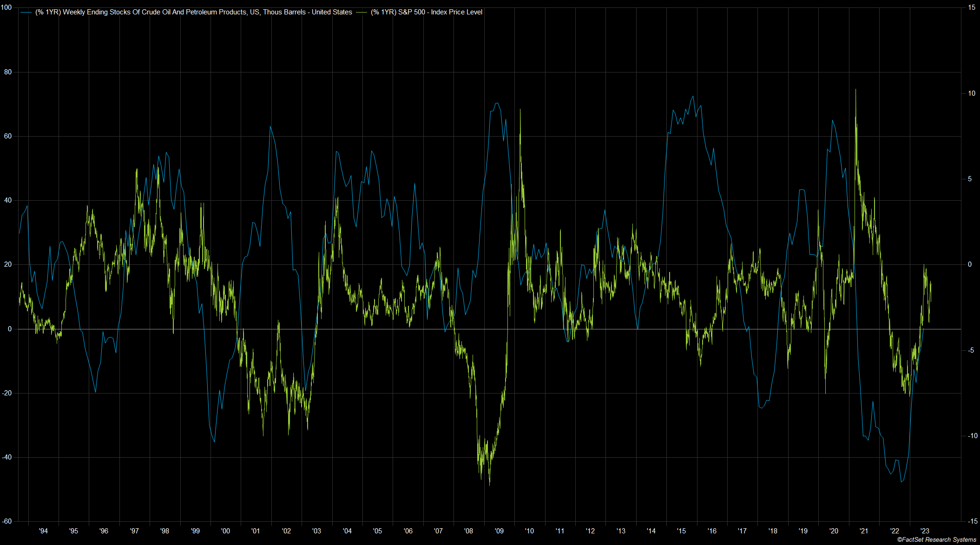
Task: Click the '04 year label on x-axis
Action: 347,531
